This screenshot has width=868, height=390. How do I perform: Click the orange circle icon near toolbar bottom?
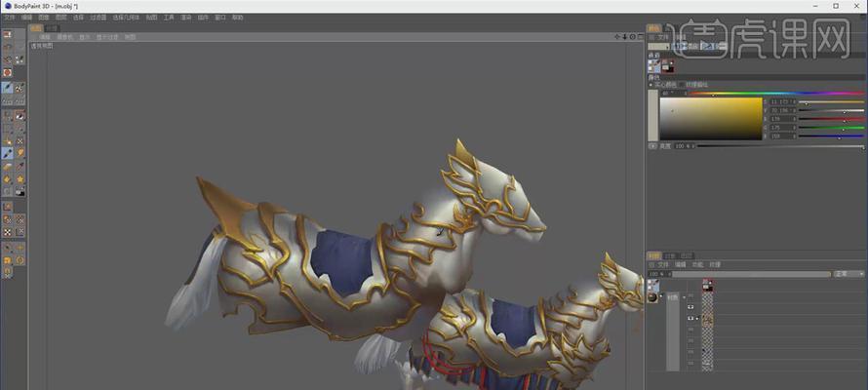point(20,260)
